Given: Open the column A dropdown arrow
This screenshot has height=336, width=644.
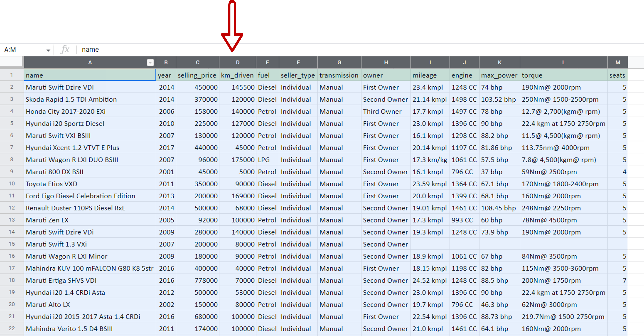Looking at the screenshot, I should 150,63.
